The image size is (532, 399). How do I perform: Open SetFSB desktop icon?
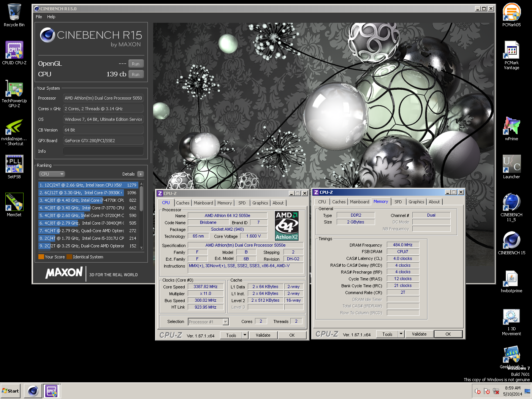(14, 167)
